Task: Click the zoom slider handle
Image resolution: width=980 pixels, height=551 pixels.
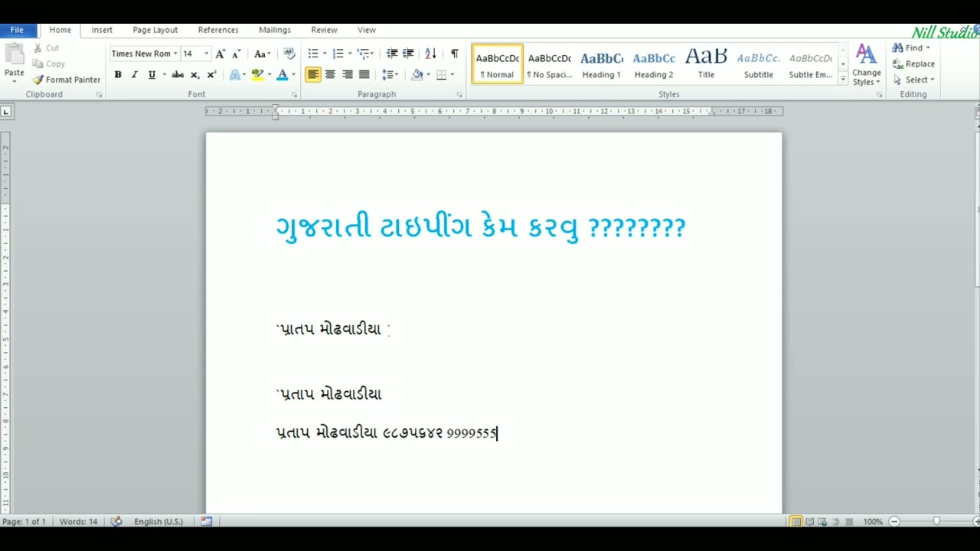Action: tap(936, 521)
